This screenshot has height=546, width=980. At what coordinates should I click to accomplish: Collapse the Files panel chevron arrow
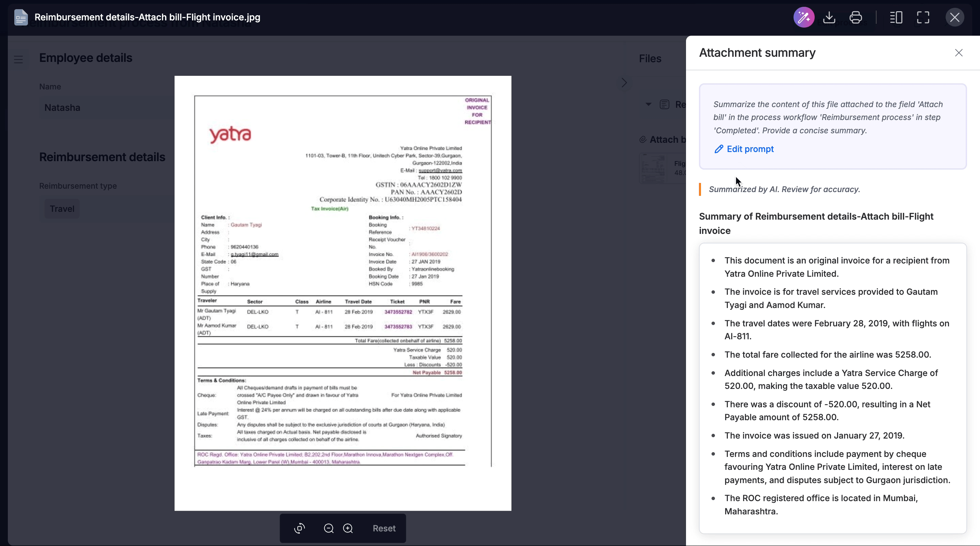[624, 83]
